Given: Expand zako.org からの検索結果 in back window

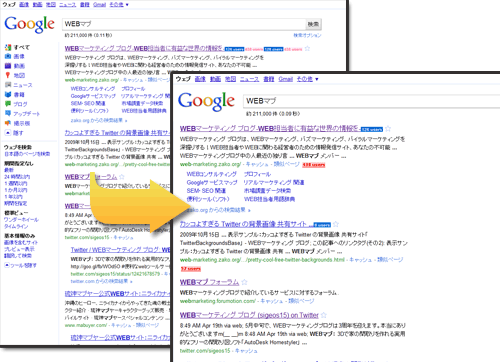Looking at the screenshot, I should tap(99, 120).
